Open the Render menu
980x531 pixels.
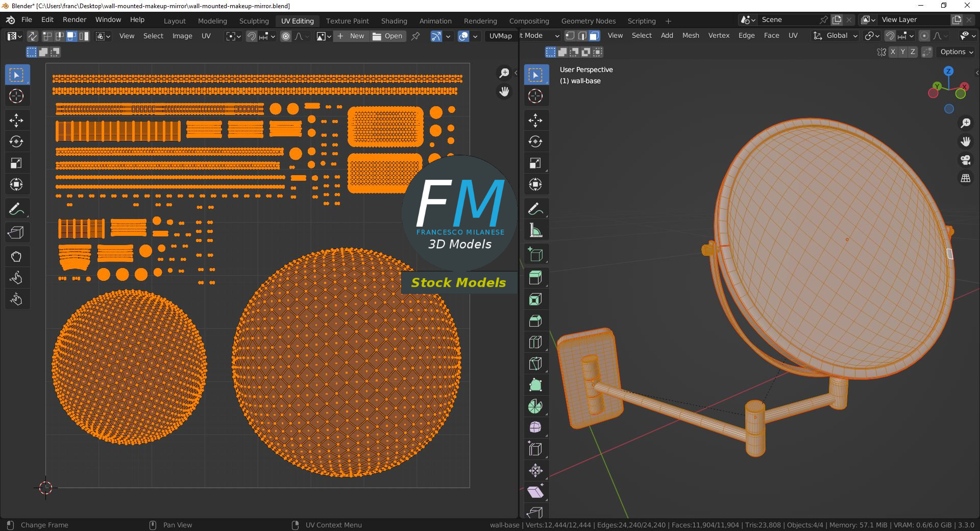coord(75,19)
